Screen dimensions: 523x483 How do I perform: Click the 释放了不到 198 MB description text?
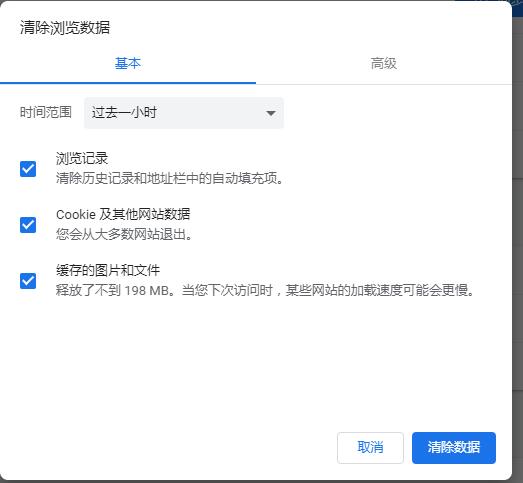pos(265,290)
